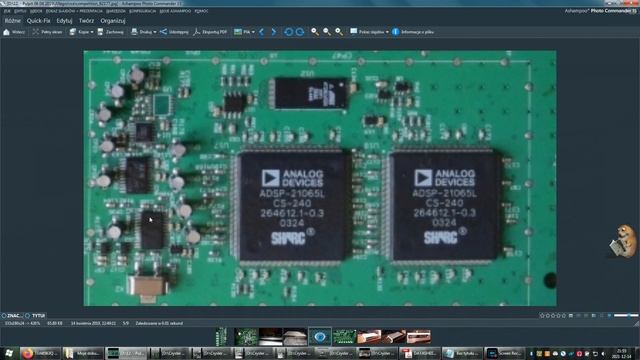The height and width of the screenshot is (360, 640).
Task: Select the blue eye thumbnail in filmstrip
Action: 320,337
